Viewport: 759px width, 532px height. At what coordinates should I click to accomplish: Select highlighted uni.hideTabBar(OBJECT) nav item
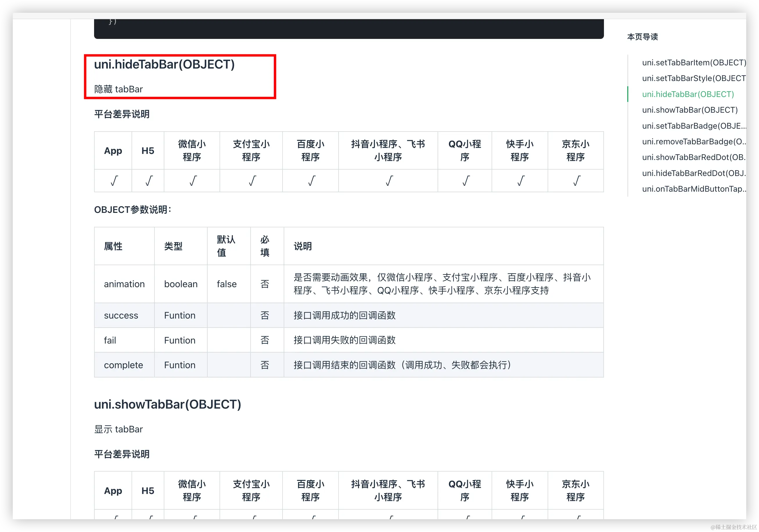click(x=688, y=94)
